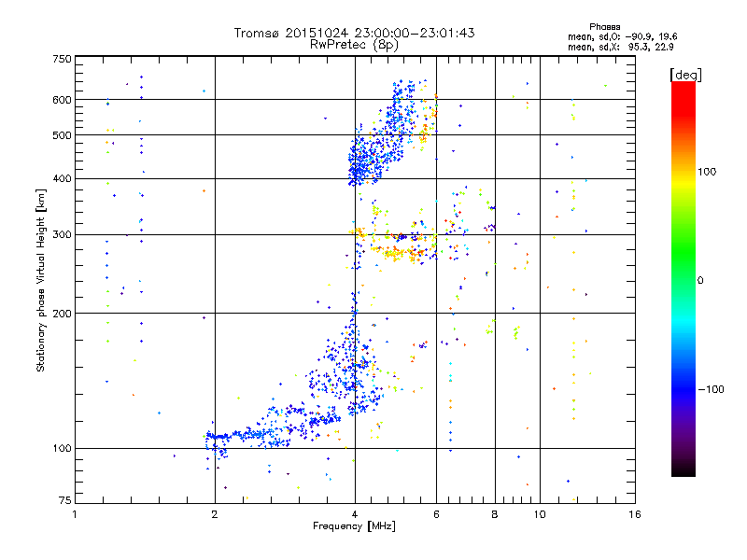Click the x-axis tick label '8'
Screen dimensions: 747x560
coord(495,514)
